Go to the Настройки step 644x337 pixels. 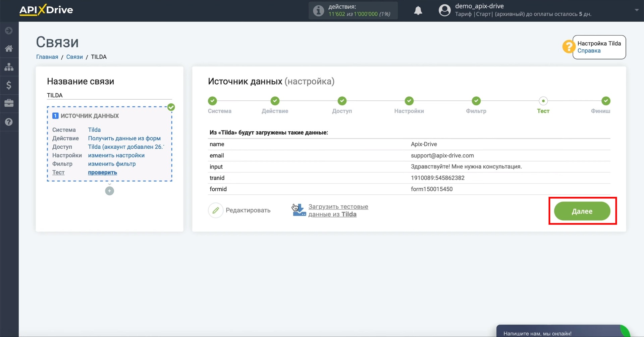[409, 101]
